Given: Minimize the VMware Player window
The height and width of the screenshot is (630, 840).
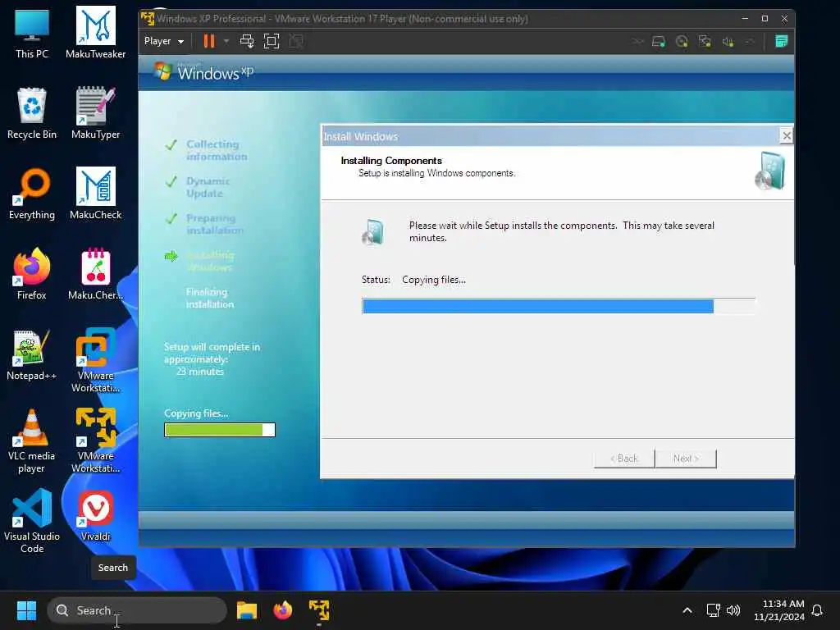Looking at the screenshot, I should [x=745, y=18].
